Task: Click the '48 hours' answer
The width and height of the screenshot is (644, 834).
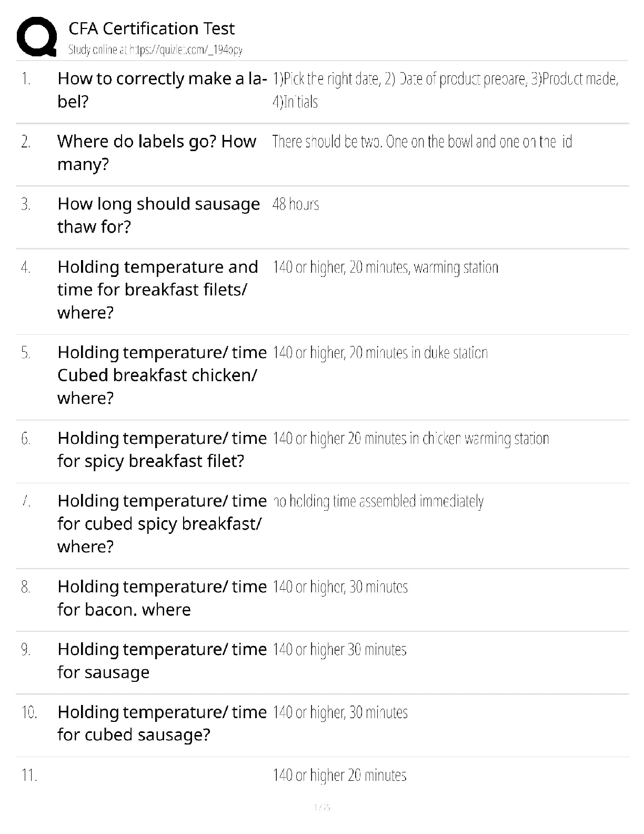Action: point(296,204)
